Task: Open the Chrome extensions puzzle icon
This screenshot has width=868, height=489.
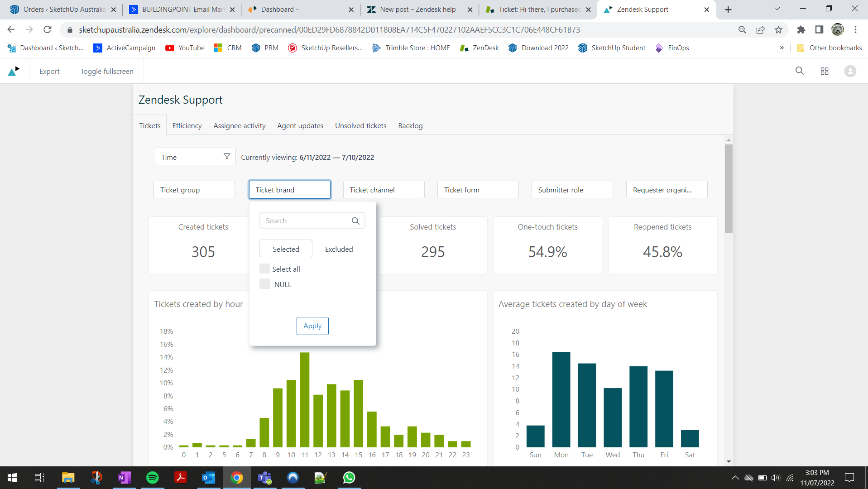Action: 801,30
